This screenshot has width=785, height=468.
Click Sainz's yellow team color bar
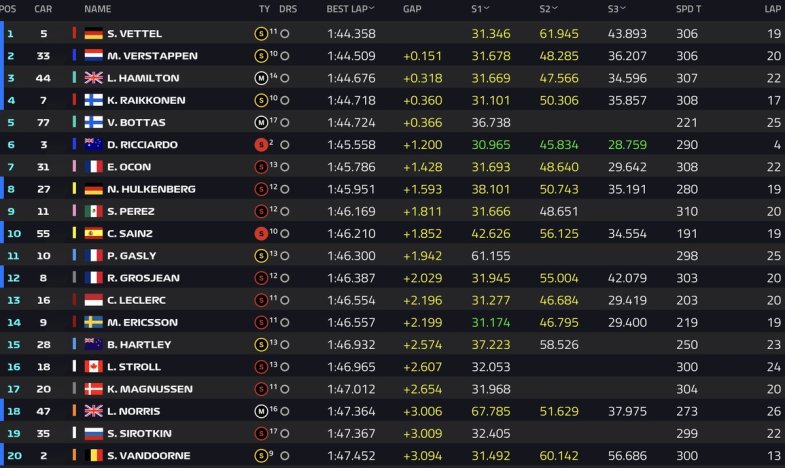pos(74,233)
